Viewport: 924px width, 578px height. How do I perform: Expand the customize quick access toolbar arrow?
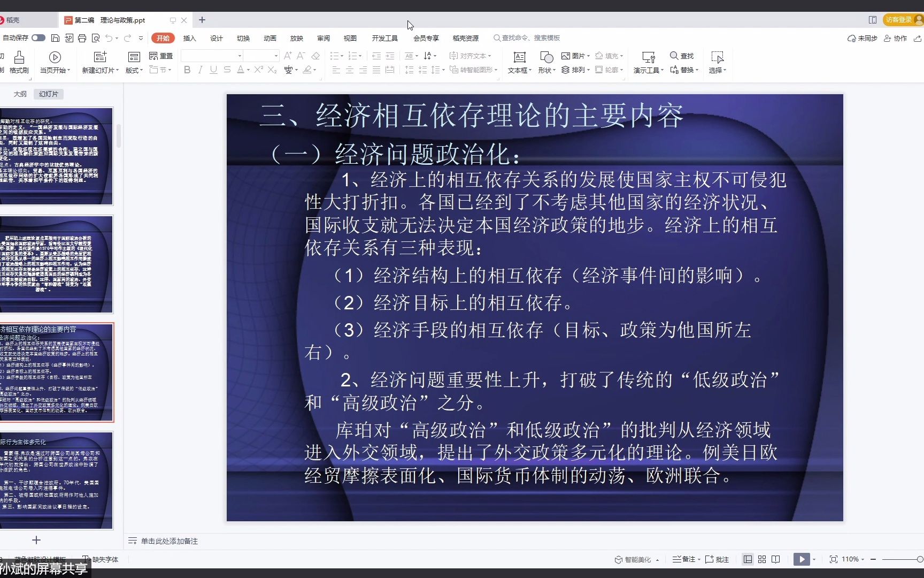[x=141, y=38]
